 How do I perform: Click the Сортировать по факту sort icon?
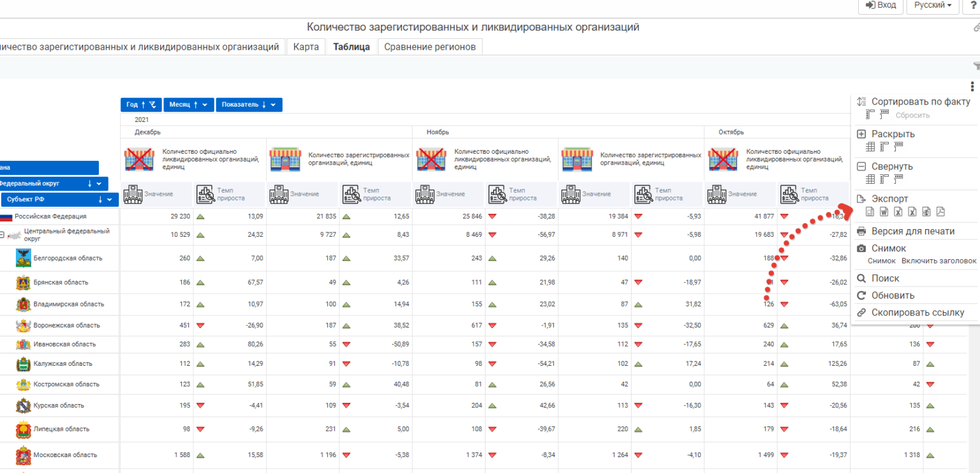pyautogui.click(x=861, y=101)
